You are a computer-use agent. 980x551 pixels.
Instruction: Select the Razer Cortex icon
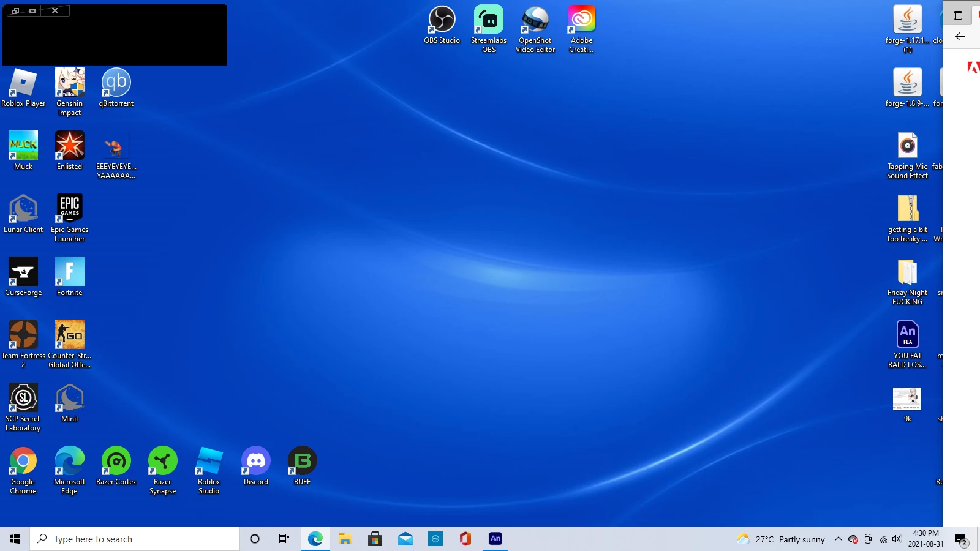[116, 466]
